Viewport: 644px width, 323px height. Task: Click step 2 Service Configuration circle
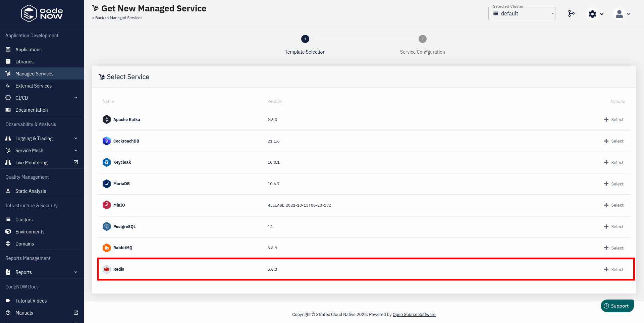(x=423, y=39)
